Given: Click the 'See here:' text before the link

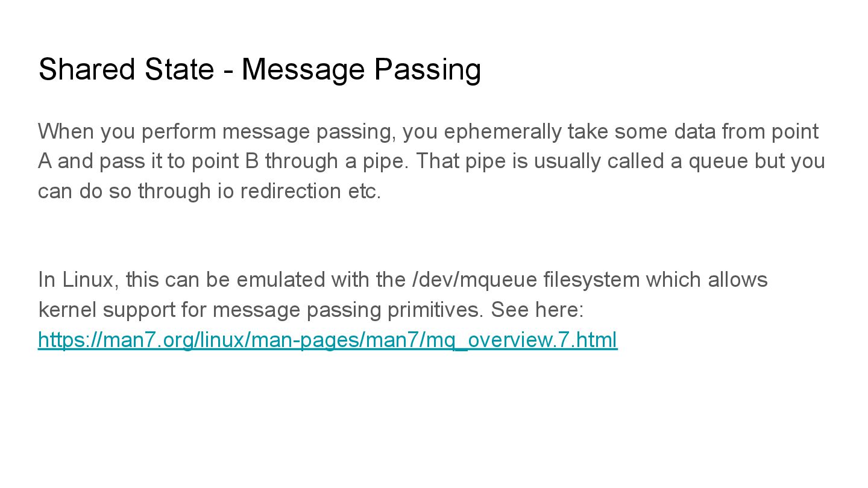Looking at the screenshot, I should click(537, 310).
